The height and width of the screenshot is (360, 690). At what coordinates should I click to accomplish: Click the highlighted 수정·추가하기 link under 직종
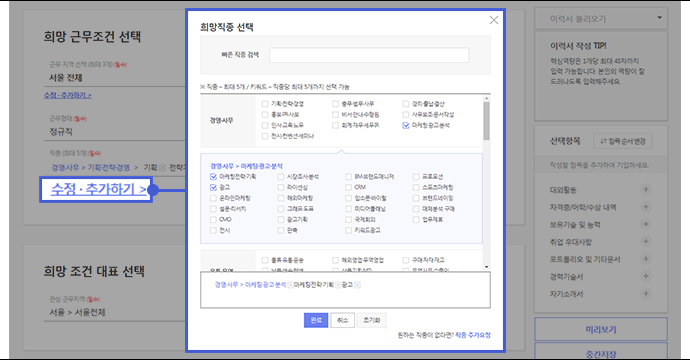(x=99, y=190)
